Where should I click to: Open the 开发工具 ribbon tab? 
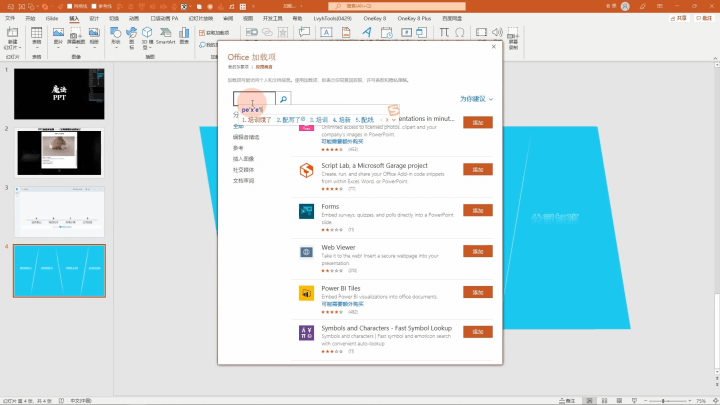tap(272, 18)
